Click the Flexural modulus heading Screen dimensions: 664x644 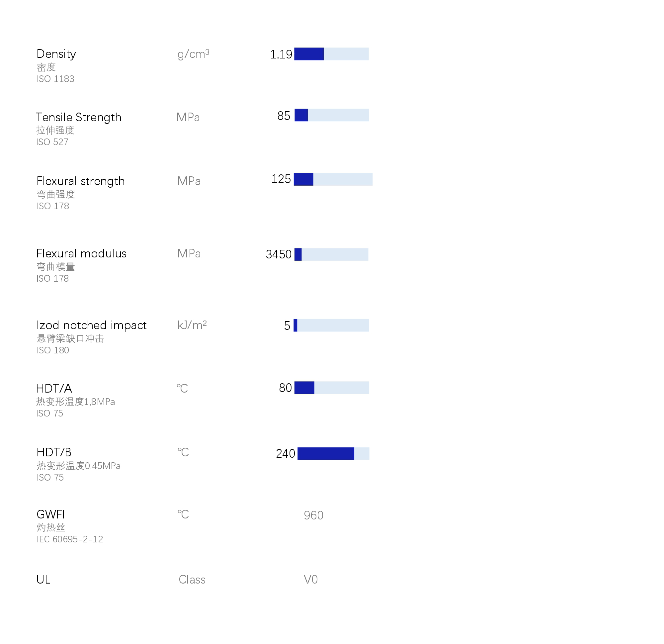[81, 253]
